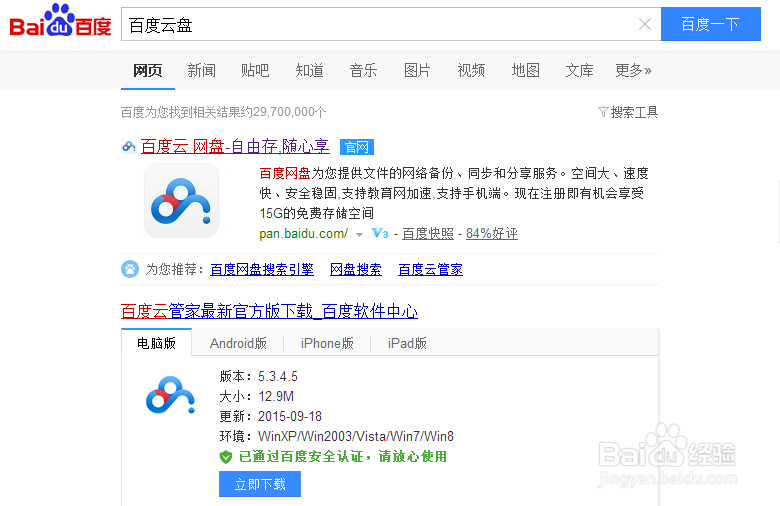
Task: View the 84%好评 rating link
Action: pyautogui.click(x=491, y=233)
